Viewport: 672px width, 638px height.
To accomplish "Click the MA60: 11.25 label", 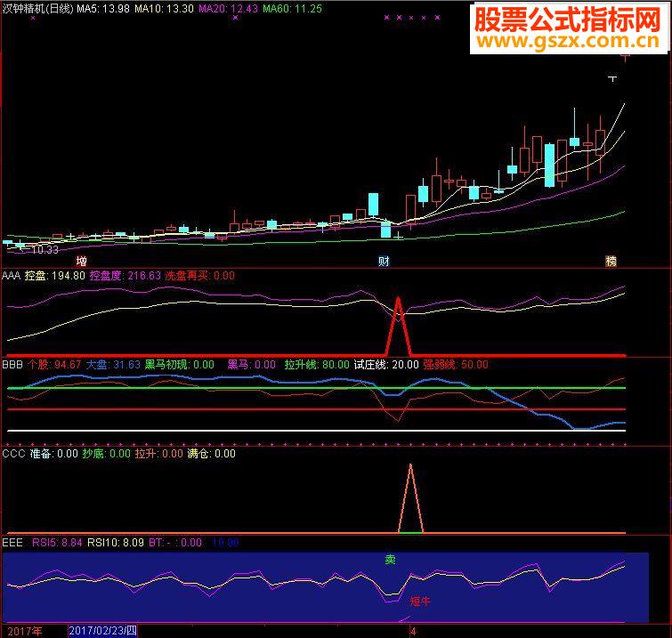I will (x=292, y=9).
